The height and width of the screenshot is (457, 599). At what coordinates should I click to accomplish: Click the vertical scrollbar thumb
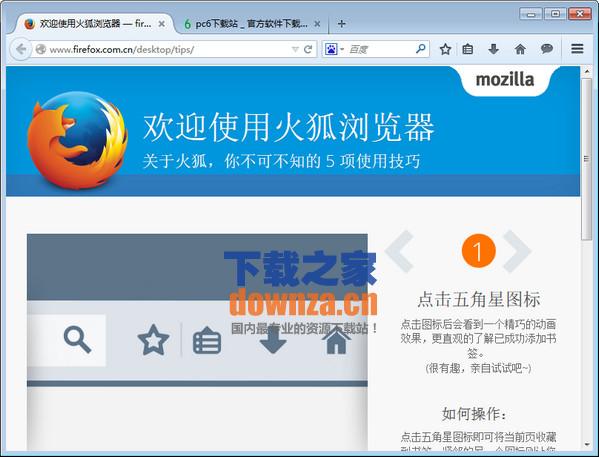586,159
